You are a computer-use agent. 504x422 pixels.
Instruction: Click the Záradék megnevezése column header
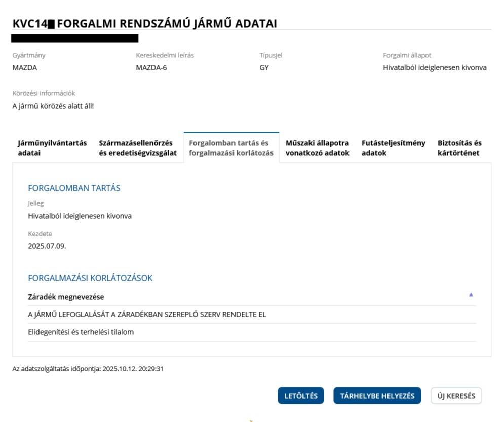[66, 297]
